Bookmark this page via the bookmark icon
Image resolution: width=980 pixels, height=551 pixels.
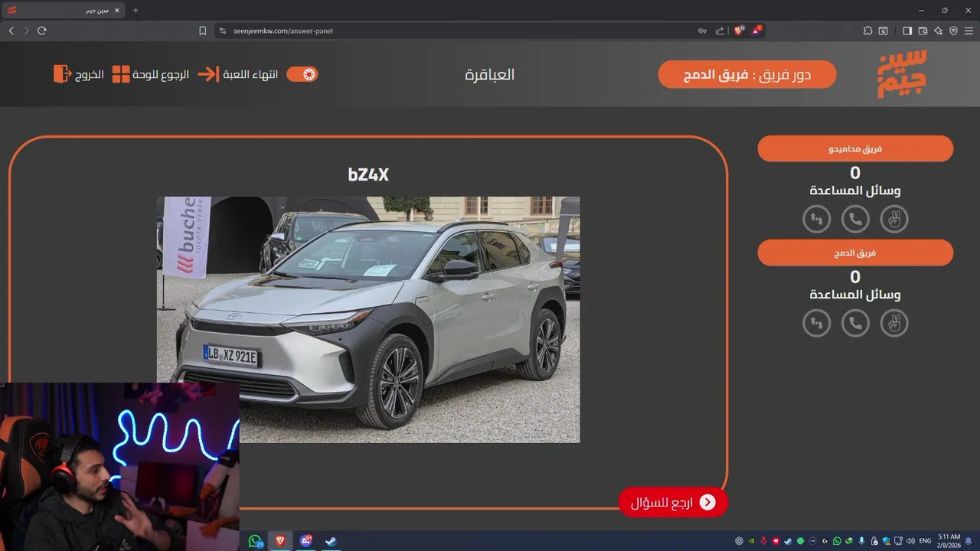(202, 31)
